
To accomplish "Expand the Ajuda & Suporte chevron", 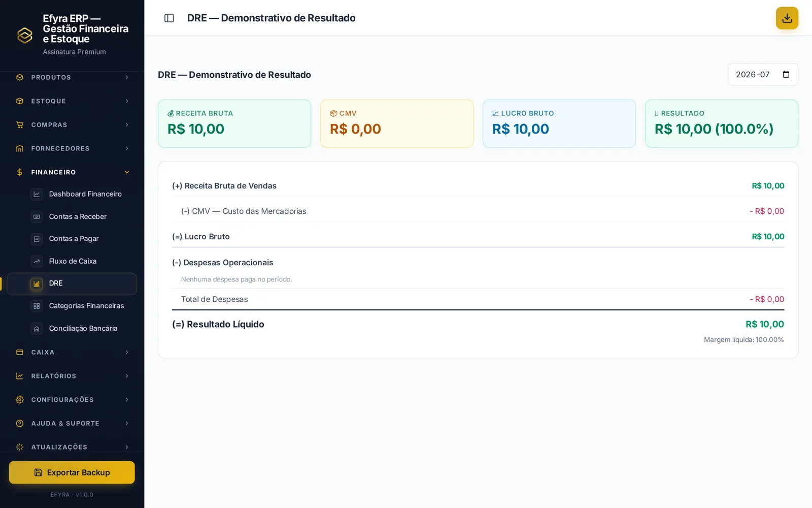I will [127, 423].
